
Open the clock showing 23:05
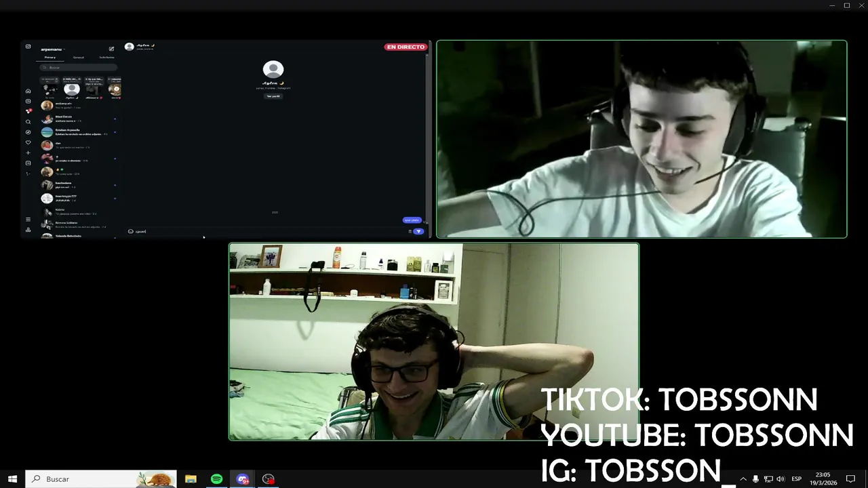coord(823,479)
